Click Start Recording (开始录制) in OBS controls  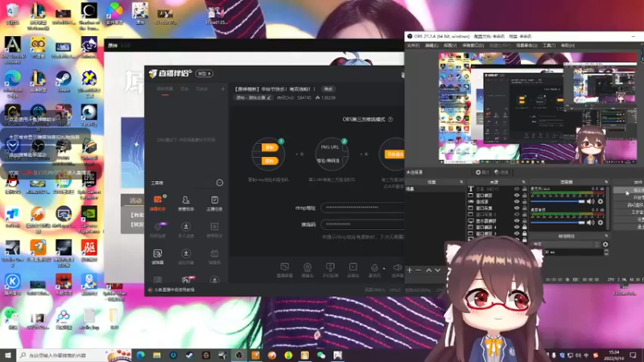(x=629, y=197)
